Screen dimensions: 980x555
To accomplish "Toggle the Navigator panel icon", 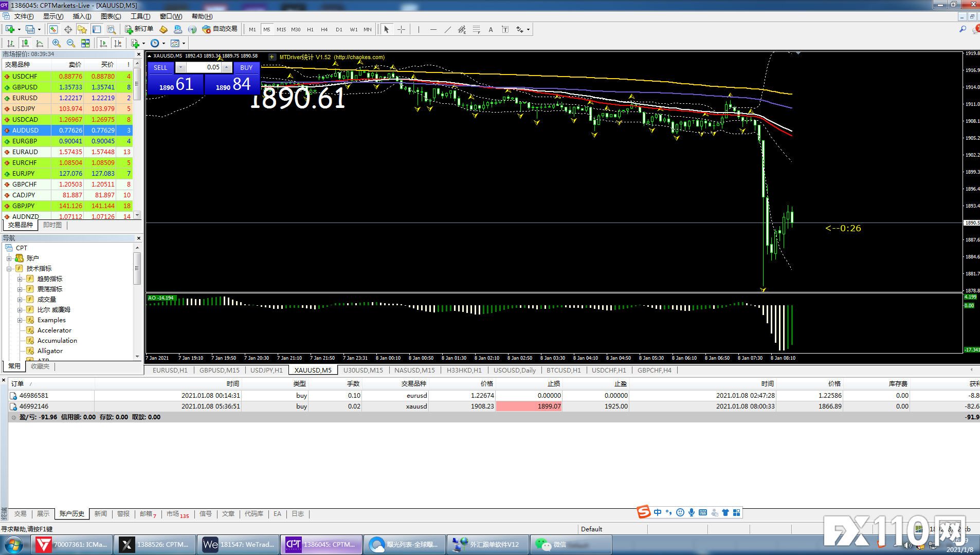I will pyautogui.click(x=82, y=29).
